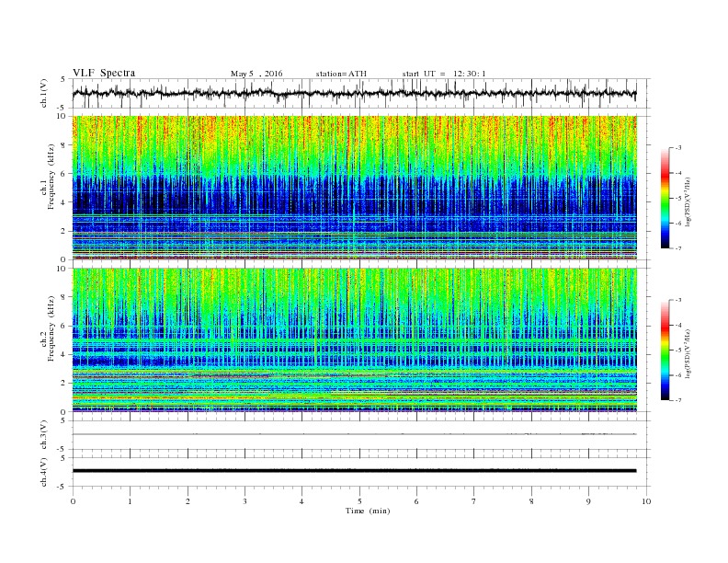Click the "3" tick on the time axis

(245, 501)
